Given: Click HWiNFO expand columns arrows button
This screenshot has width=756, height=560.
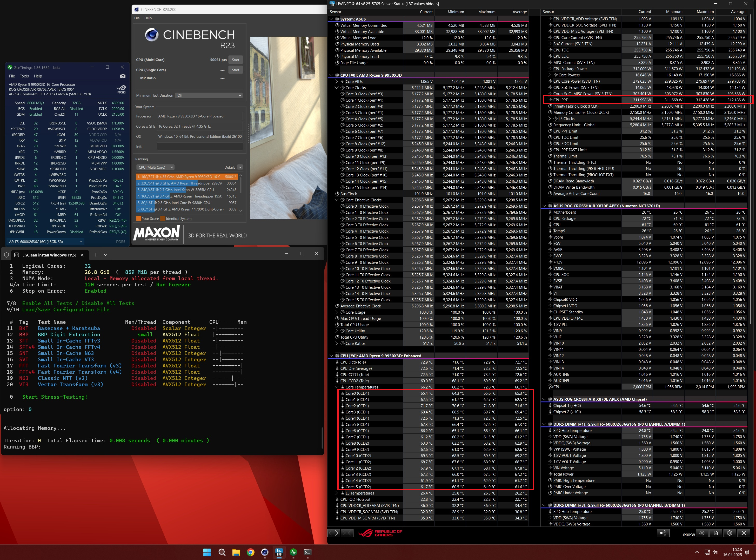Looking at the screenshot, I should [334, 533].
